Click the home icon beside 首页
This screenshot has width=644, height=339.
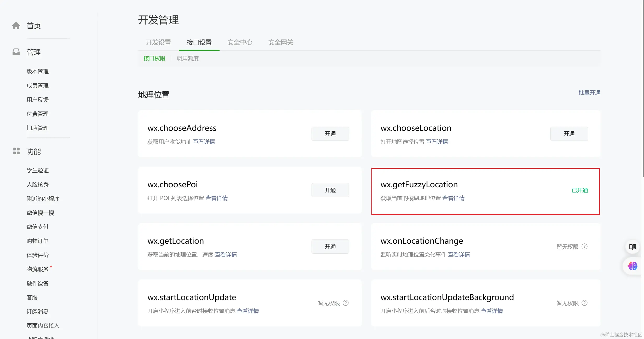coord(16,25)
